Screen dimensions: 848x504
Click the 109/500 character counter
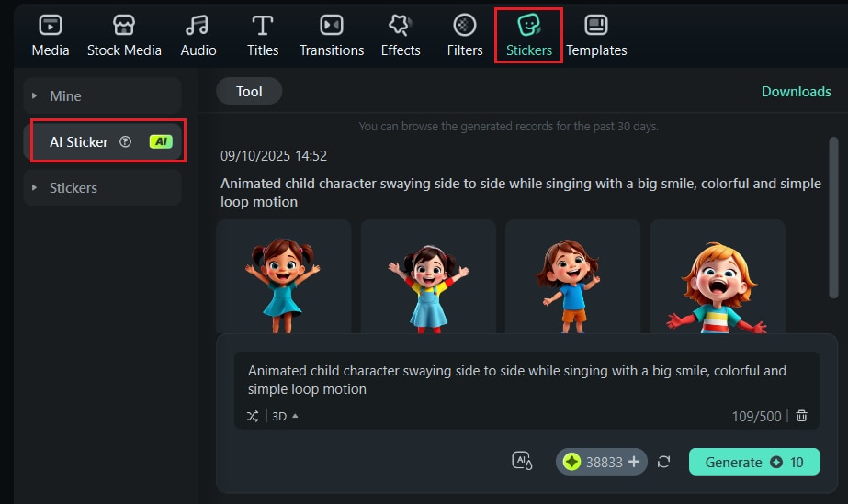756,416
